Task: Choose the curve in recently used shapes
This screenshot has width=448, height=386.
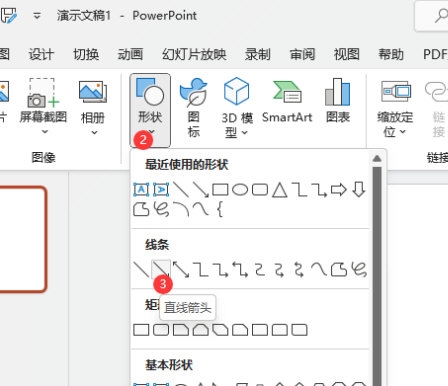Action: [201, 210]
